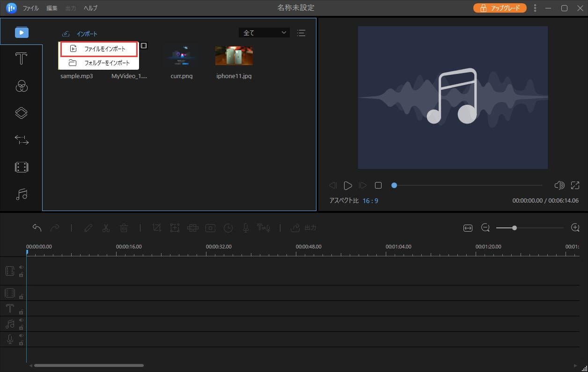Choose フォルダーをインポート from import menu
Viewport: 588px width, 372px height.
[x=99, y=63]
